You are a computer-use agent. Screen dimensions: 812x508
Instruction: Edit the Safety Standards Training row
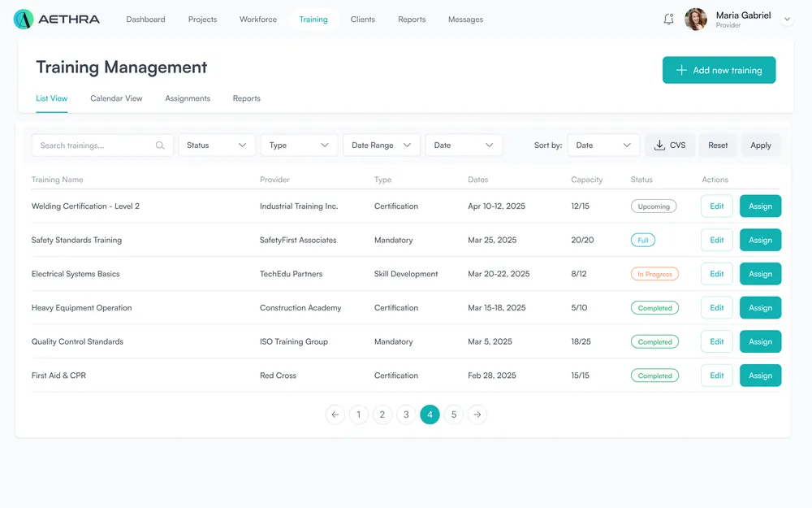[717, 240]
